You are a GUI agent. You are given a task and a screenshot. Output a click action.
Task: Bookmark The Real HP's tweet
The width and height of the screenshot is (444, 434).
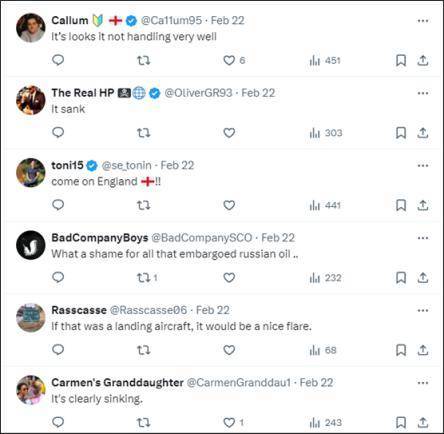[401, 133]
